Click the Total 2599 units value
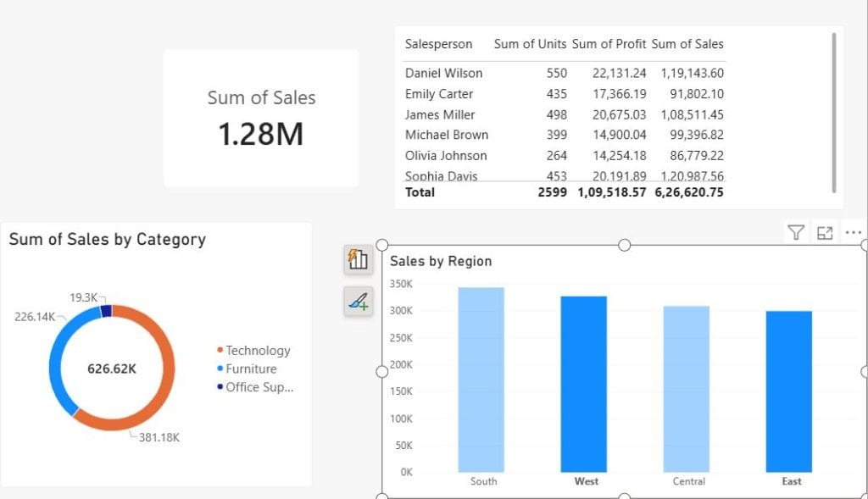The height and width of the screenshot is (499, 868). click(552, 192)
